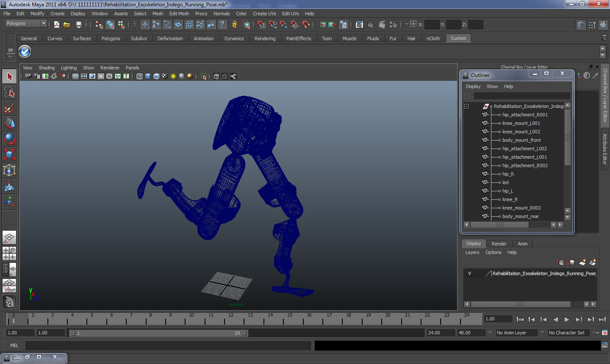Open render settings icon
The height and width of the screenshot is (364, 610).
[394, 25]
